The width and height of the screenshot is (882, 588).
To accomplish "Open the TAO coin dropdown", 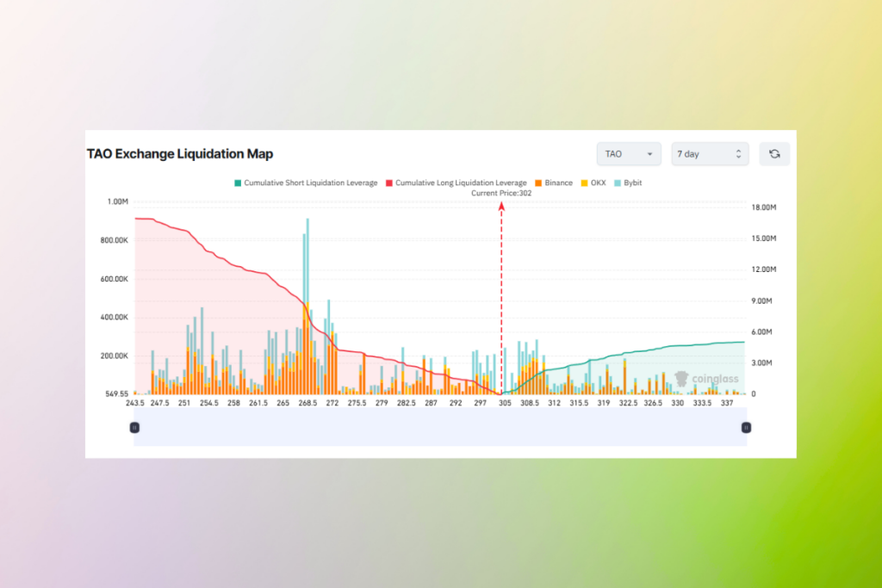I will pos(629,154).
